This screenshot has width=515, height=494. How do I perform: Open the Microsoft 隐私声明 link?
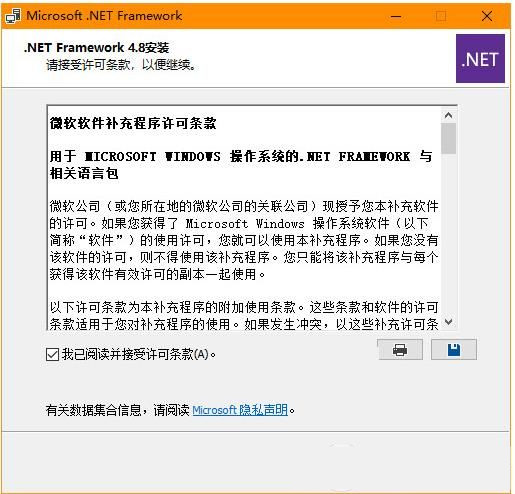click(x=240, y=410)
